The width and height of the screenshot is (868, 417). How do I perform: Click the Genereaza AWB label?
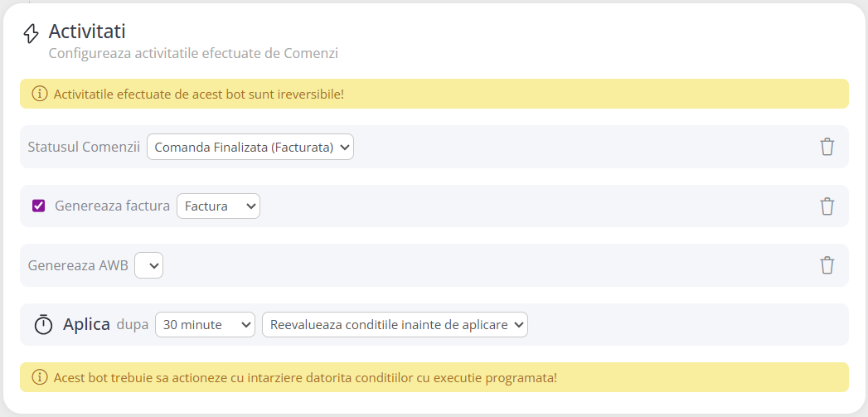pos(78,265)
